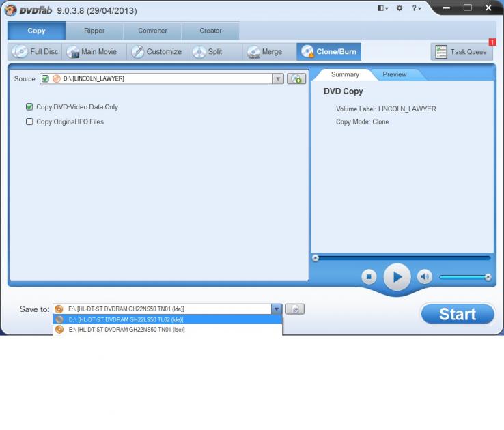
Task: Uncheck Copy DVD-Video Data Only
Action: pyautogui.click(x=29, y=106)
